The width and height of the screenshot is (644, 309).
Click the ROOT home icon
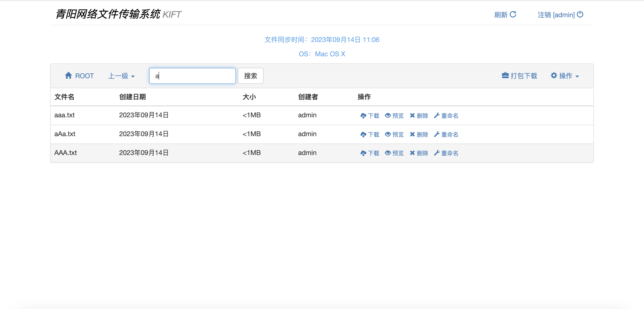click(68, 76)
